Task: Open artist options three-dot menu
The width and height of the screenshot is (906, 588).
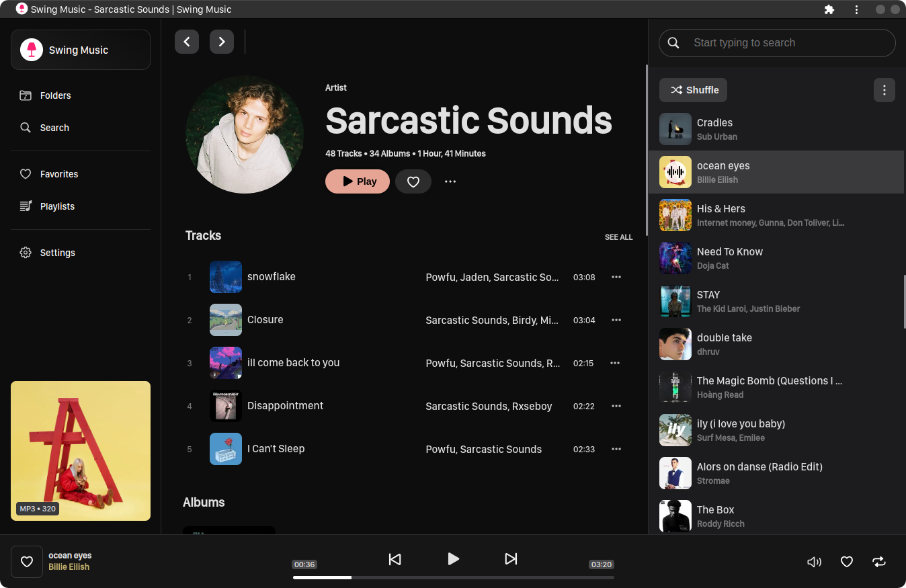Action: (450, 181)
